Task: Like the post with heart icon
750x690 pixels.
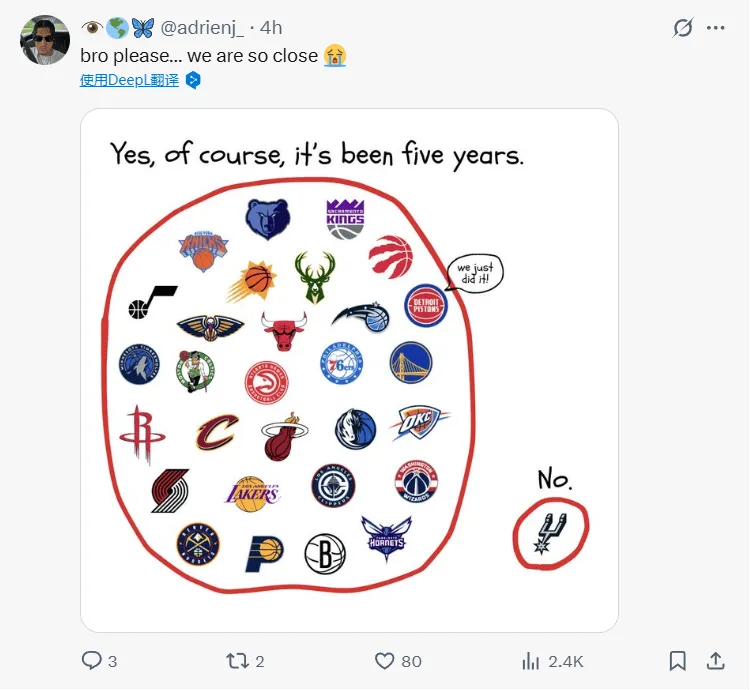Action: click(x=385, y=661)
